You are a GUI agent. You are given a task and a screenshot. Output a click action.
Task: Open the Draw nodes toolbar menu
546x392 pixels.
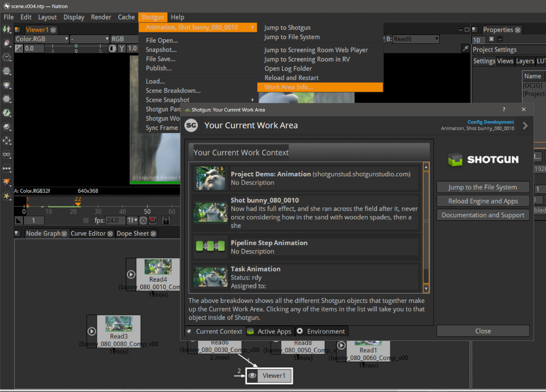(6, 43)
